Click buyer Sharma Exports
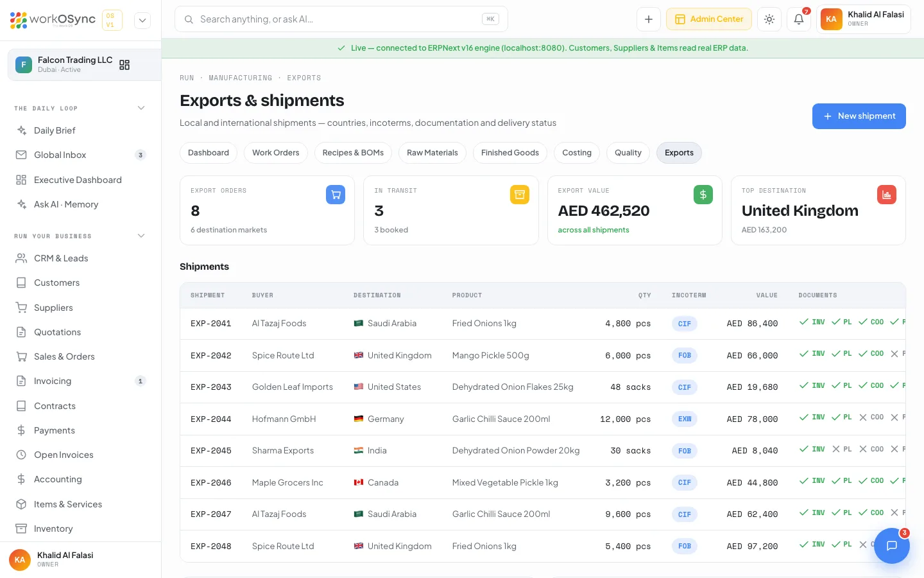924x578 pixels. (283, 451)
